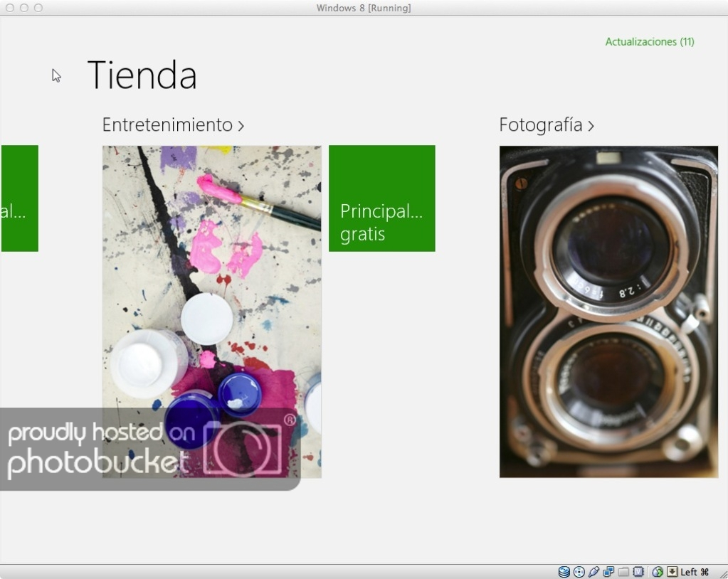Minimize the Windows 8 VM window
Viewport: 728px width, 579px height.
click(24, 8)
